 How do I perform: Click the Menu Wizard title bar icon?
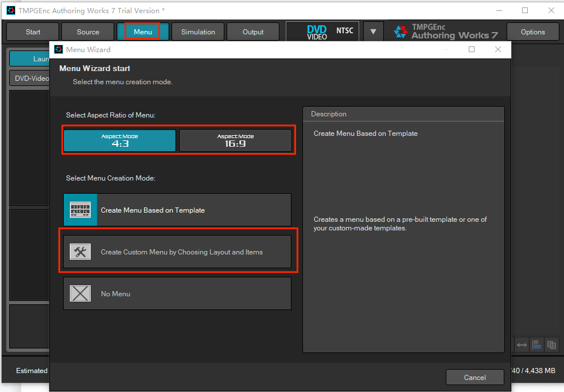click(59, 49)
